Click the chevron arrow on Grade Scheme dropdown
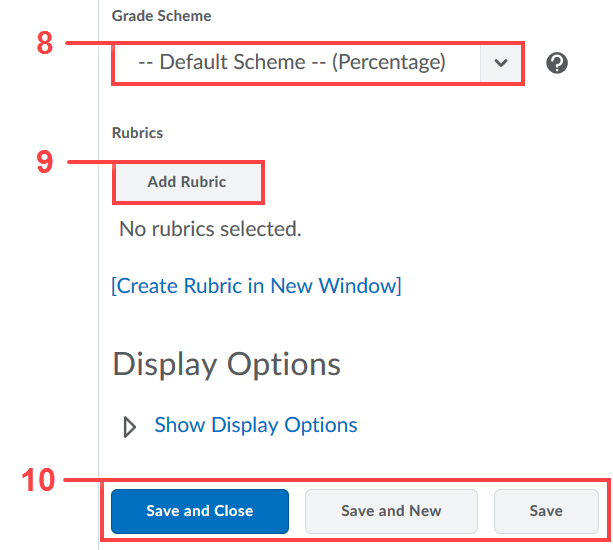Viewport: 613px width, 550px height. (500, 63)
